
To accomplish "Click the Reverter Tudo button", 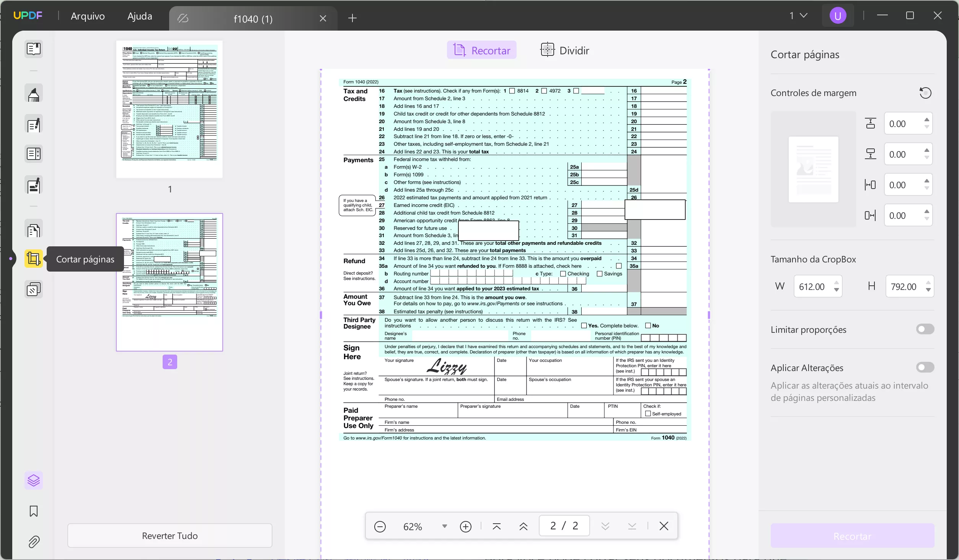I will click(170, 536).
